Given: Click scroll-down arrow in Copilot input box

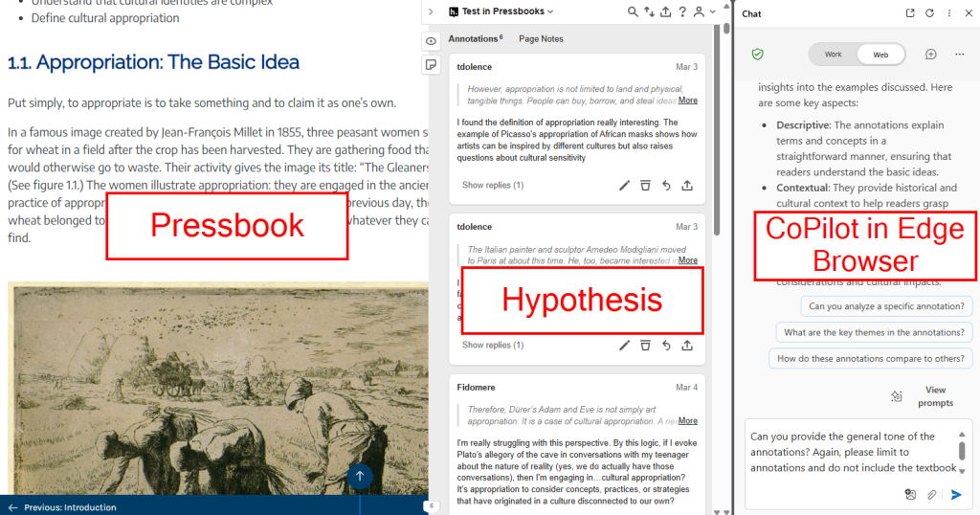Looking at the screenshot, I should point(962,471).
